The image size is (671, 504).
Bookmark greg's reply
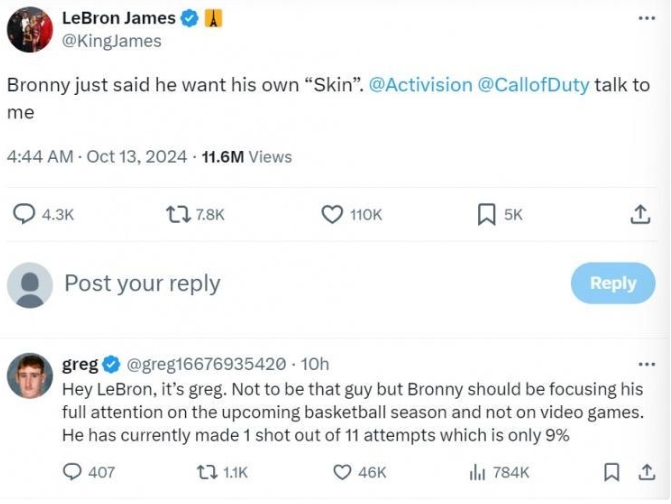[x=614, y=471]
